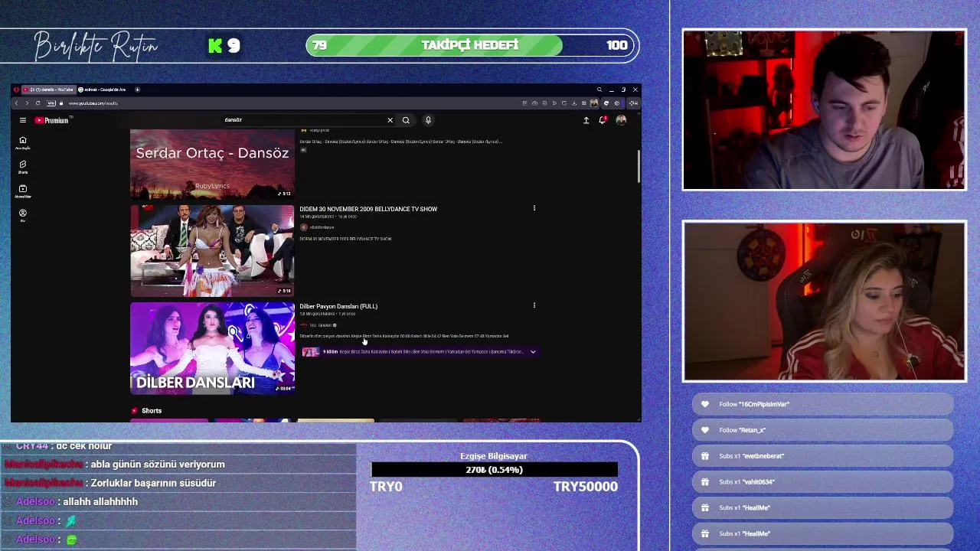Grab the YouTube page vertical scrollbar
The height and width of the screenshot is (551, 980).
point(639,166)
